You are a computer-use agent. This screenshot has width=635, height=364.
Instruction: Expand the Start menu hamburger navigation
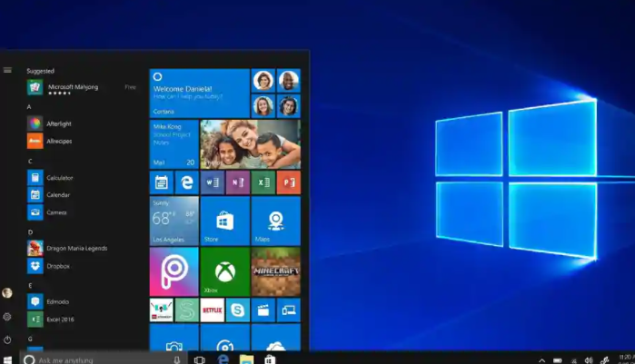click(x=7, y=70)
